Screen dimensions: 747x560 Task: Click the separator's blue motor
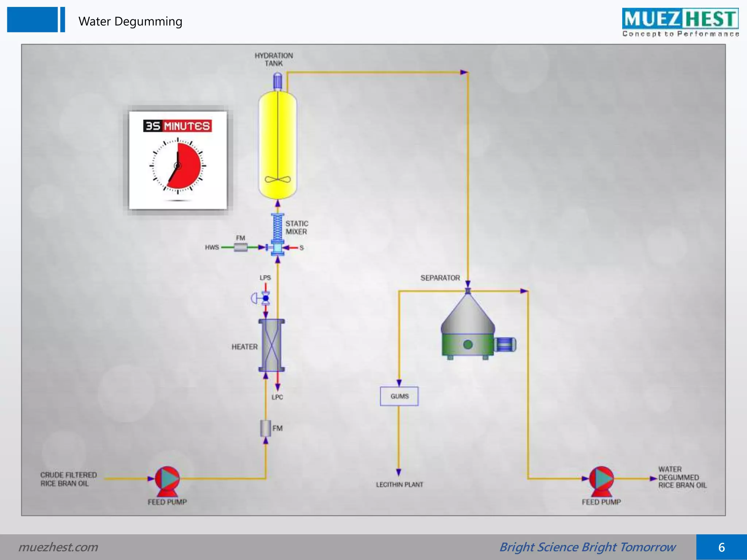click(x=505, y=345)
